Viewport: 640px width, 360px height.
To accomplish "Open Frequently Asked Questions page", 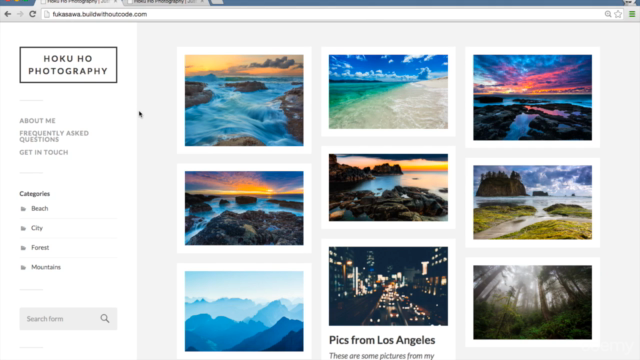I will click(54, 136).
